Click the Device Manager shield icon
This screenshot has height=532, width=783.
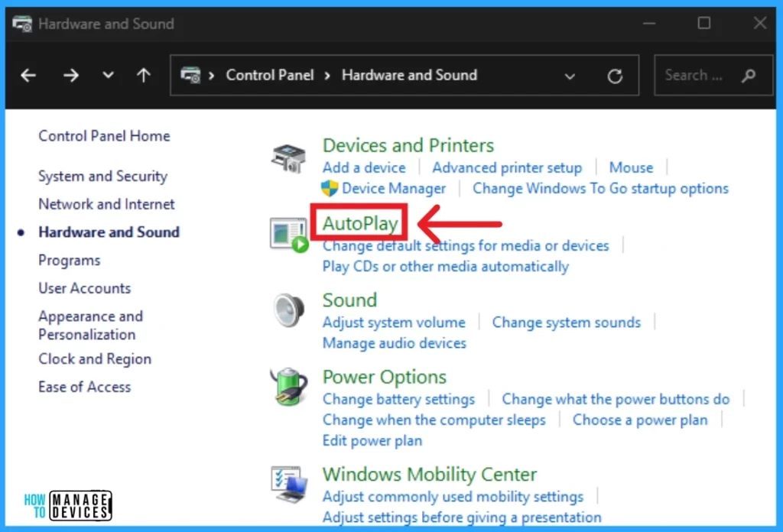[x=330, y=189]
